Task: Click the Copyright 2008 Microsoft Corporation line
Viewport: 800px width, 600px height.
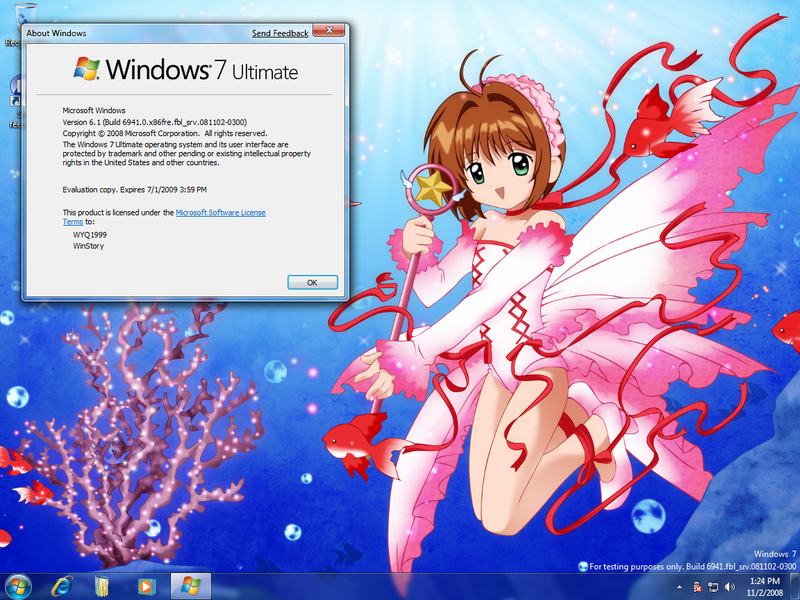Action: click(165, 133)
